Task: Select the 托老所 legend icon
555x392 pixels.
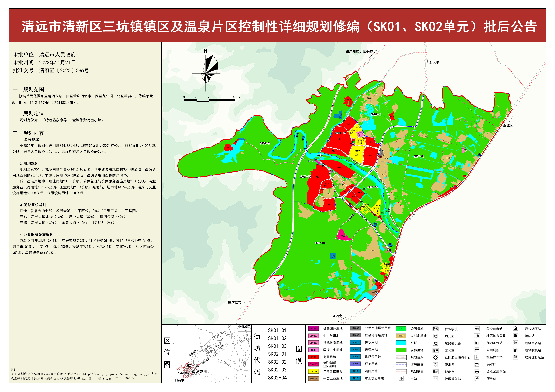Action: [435, 372]
